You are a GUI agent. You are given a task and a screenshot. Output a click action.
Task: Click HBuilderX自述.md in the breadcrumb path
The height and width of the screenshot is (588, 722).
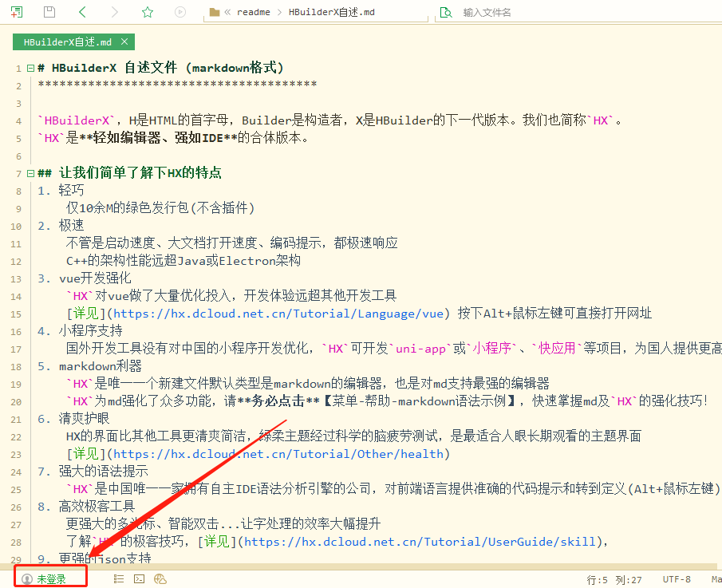332,13
